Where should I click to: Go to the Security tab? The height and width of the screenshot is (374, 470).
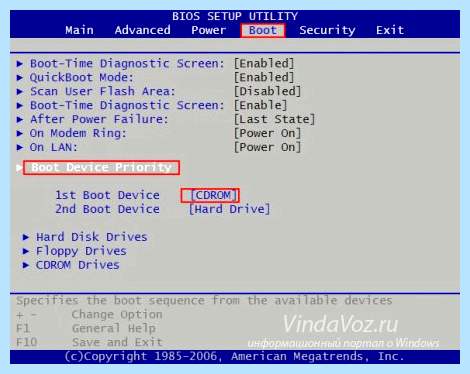(327, 30)
